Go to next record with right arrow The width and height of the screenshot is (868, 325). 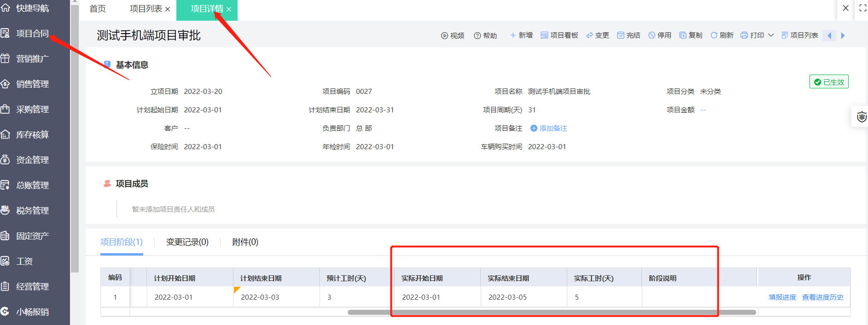pos(843,35)
